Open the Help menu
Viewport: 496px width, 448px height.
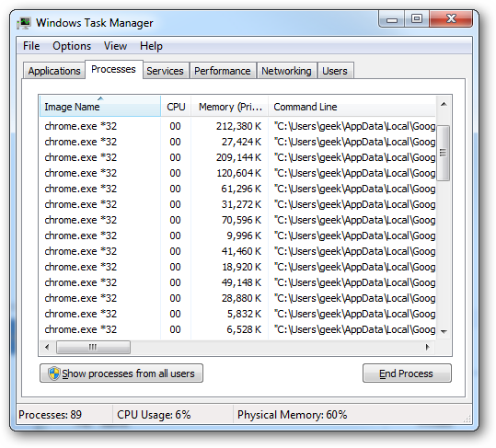point(151,46)
